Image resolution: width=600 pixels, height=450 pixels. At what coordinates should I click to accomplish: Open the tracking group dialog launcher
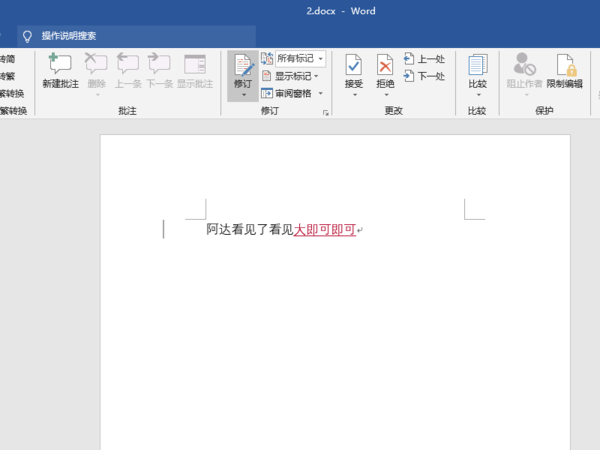(326, 113)
